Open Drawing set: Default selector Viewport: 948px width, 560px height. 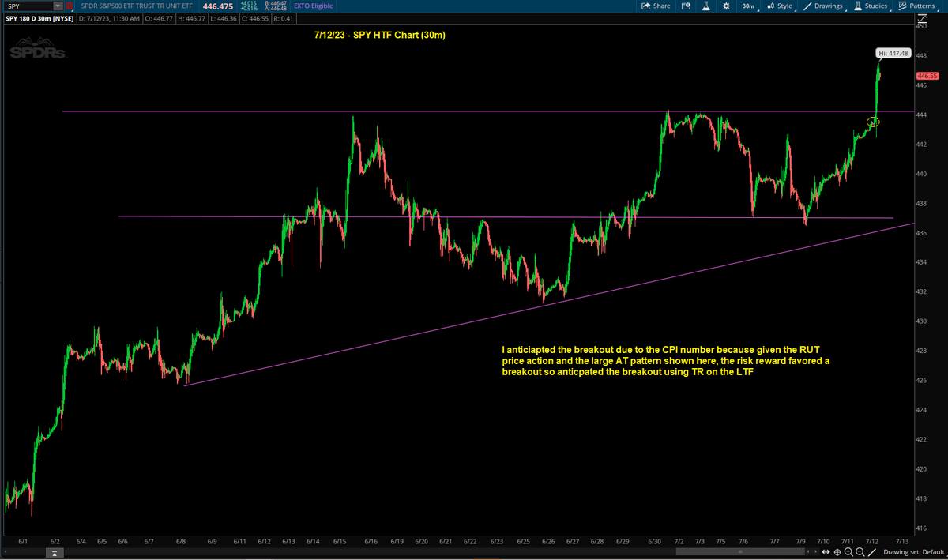tap(912, 551)
